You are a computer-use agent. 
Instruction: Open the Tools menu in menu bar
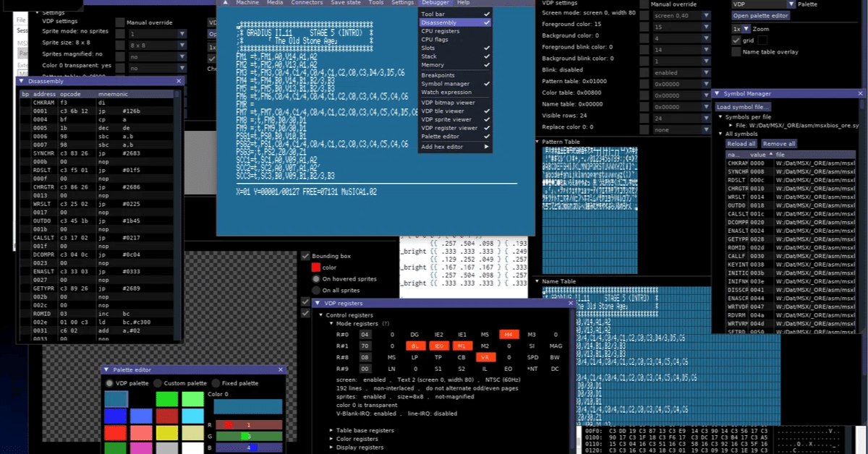coord(375,2)
